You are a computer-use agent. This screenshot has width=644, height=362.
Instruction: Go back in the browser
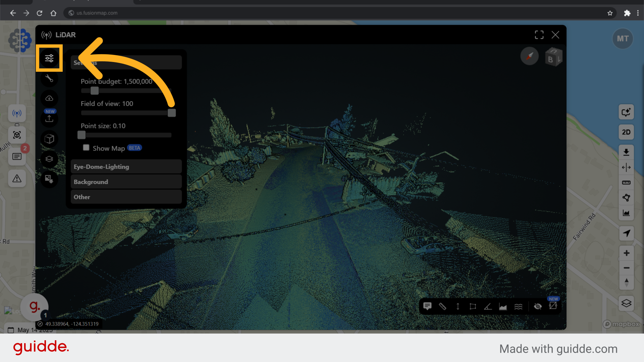13,13
